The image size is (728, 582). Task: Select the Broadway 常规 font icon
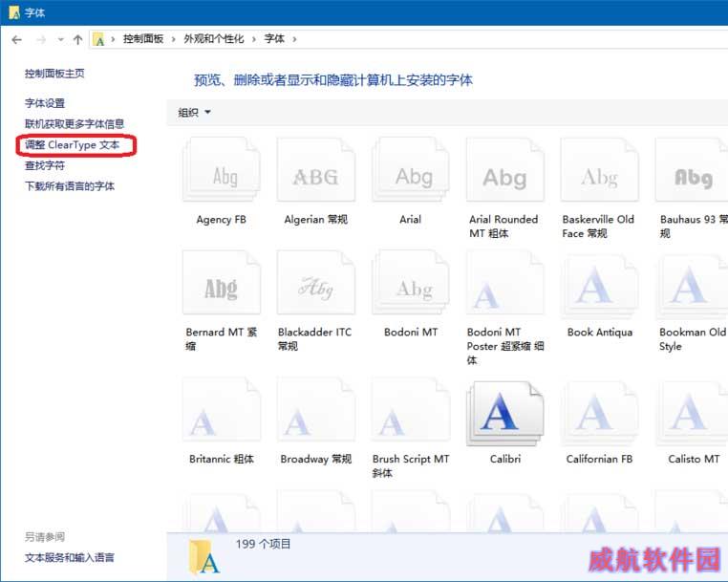tap(315, 409)
